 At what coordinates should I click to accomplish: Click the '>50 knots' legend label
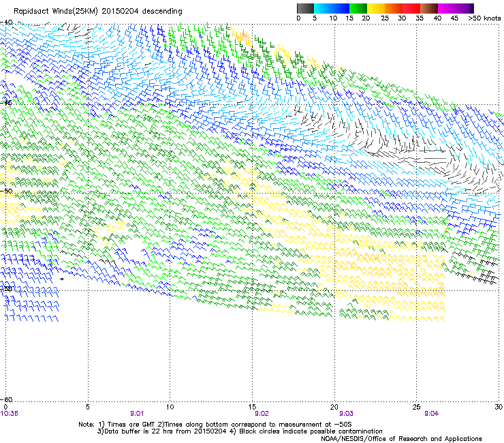click(485, 18)
